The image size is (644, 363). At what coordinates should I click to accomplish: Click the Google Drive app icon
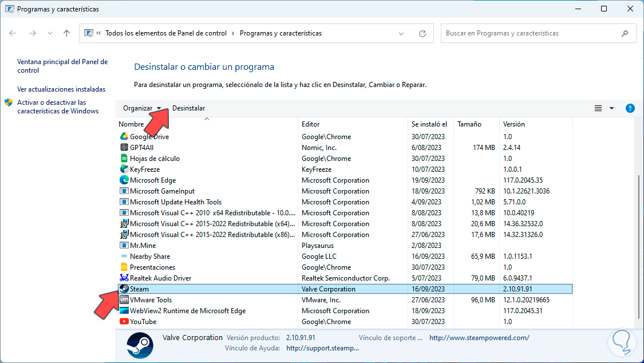click(124, 136)
